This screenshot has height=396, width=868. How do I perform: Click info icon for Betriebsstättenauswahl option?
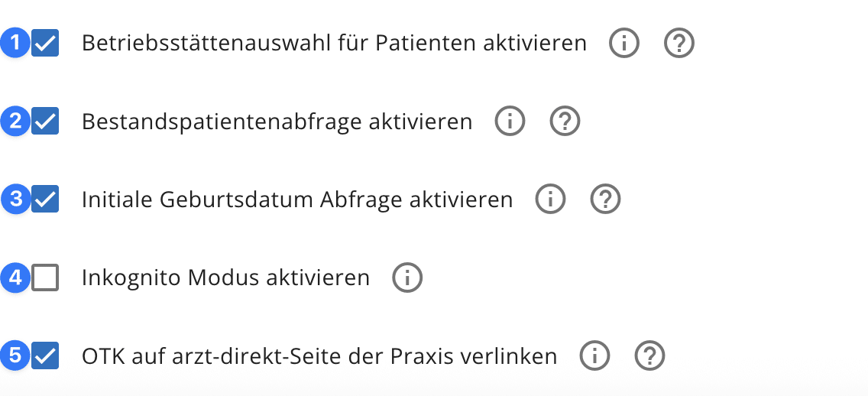tap(623, 44)
